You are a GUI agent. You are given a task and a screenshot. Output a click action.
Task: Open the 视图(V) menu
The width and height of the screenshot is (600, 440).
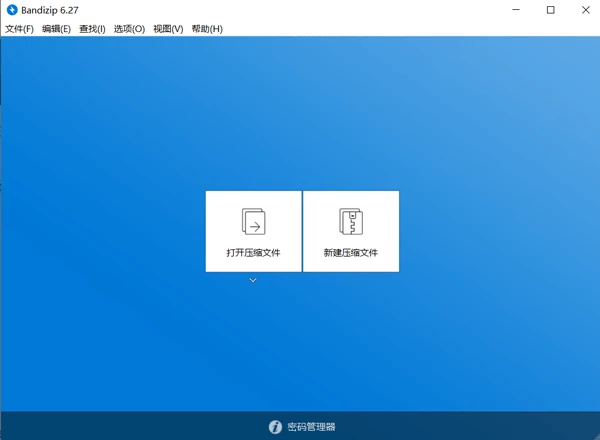click(x=168, y=29)
